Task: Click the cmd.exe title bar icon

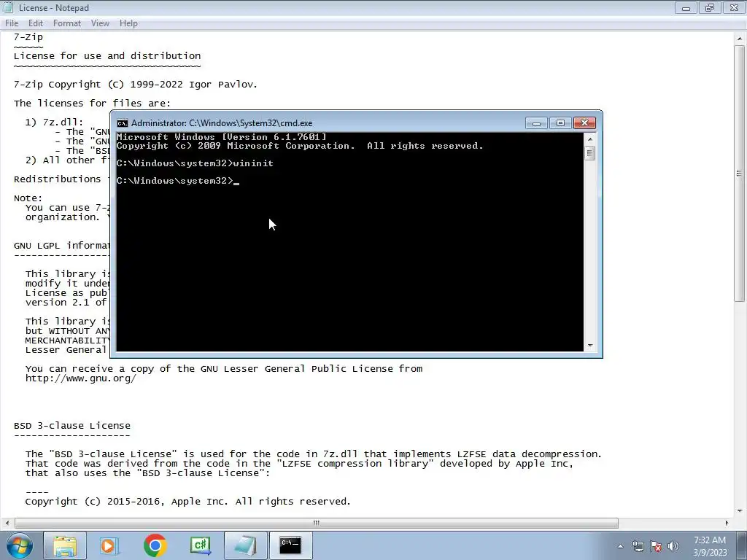Action: tap(123, 123)
